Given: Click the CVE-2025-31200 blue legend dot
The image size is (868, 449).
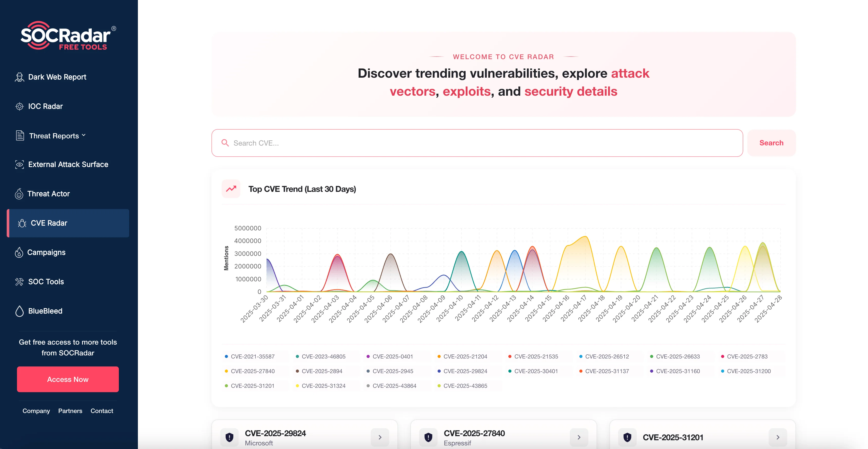Looking at the screenshot, I should 722,371.
